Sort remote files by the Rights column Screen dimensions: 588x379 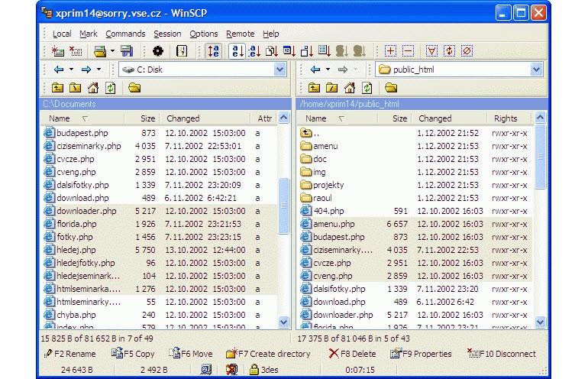(x=509, y=118)
